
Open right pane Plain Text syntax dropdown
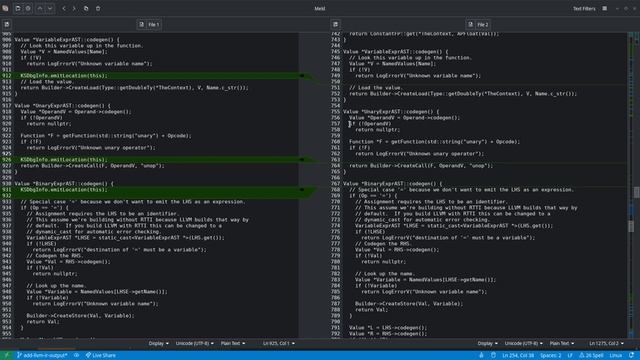pos(562,343)
